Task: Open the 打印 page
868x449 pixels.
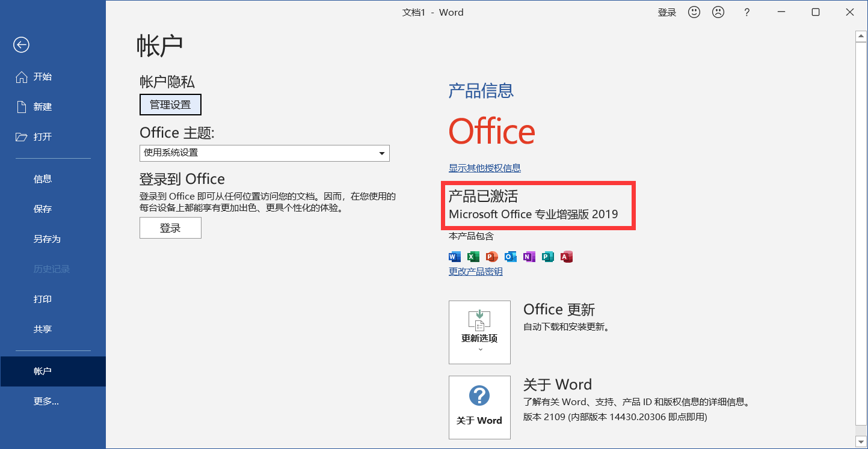Action: pyautogui.click(x=53, y=299)
